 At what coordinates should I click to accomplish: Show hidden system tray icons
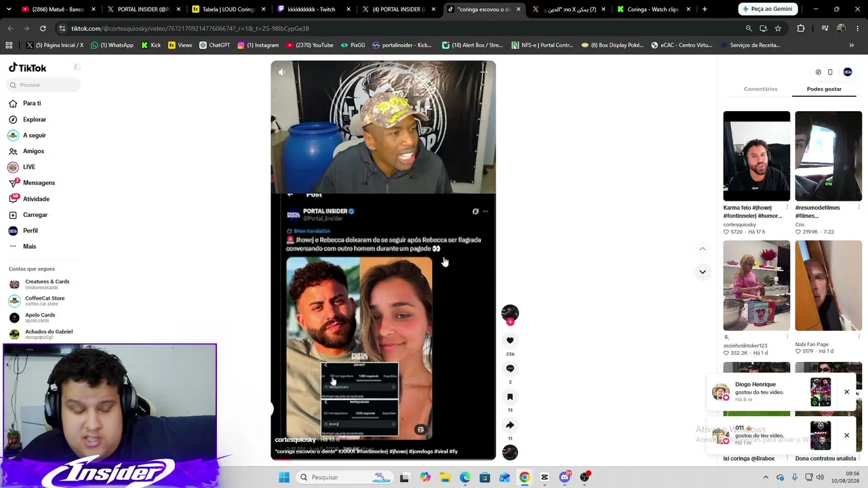coord(766,477)
